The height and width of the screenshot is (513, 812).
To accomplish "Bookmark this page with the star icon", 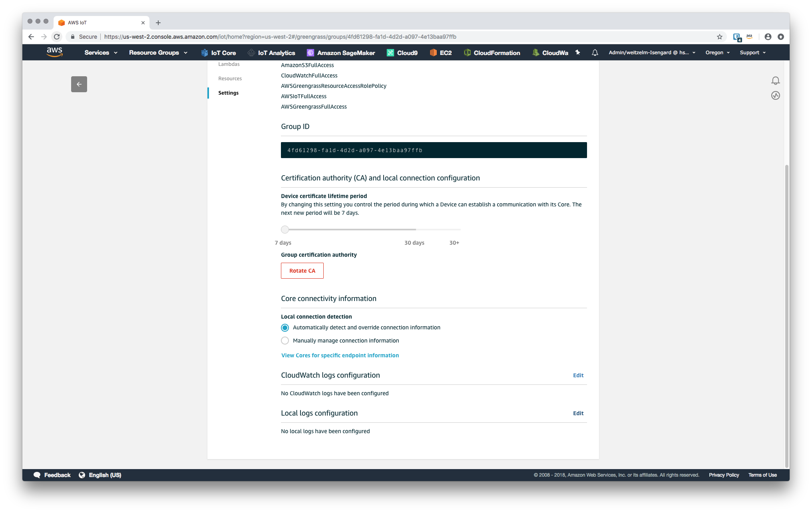I will coord(720,37).
